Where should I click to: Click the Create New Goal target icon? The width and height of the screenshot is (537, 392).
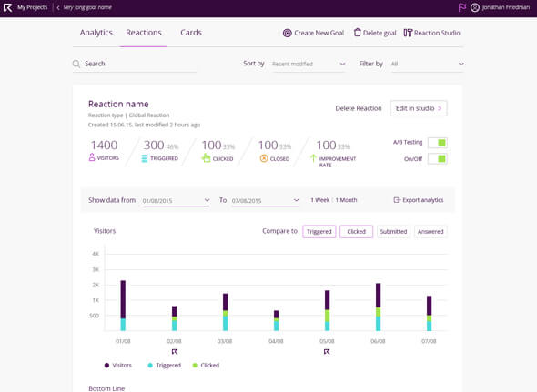[x=287, y=33]
